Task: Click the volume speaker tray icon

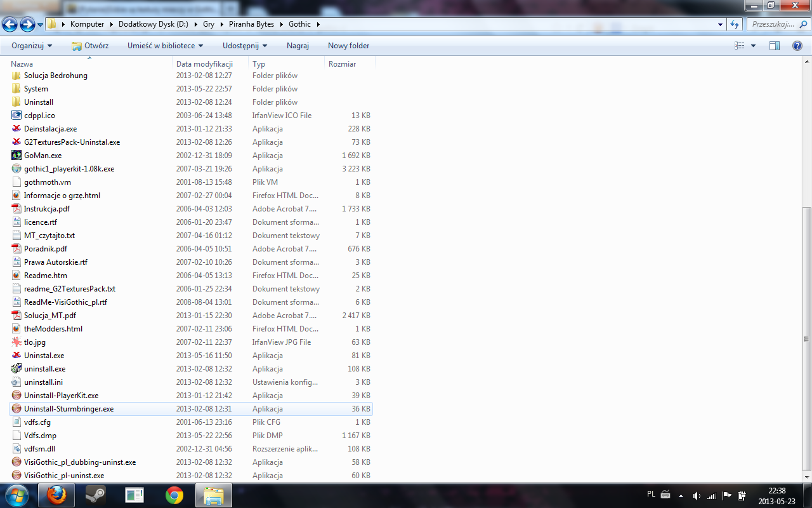Action: click(x=696, y=495)
